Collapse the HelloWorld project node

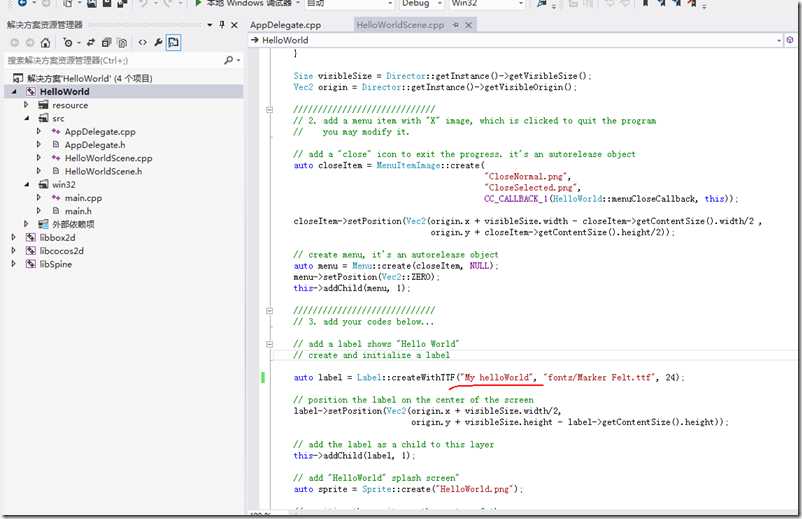(14, 92)
